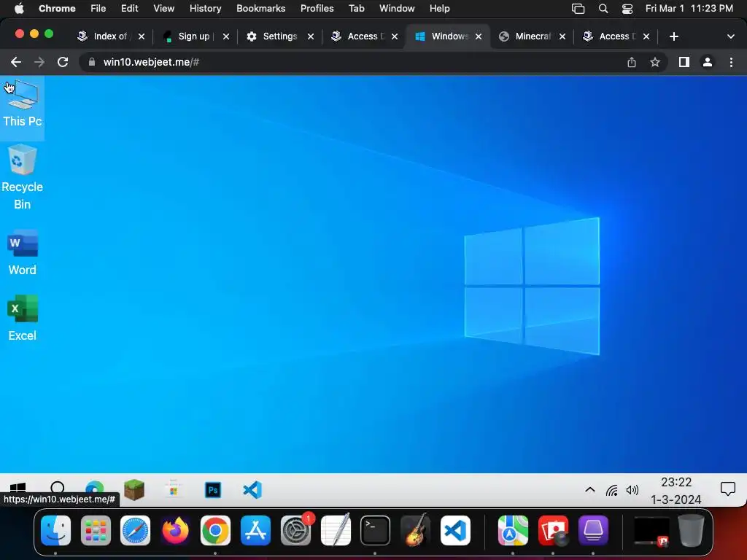Open Chrome three-dot menu
This screenshot has width=747, height=560.
[731, 62]
